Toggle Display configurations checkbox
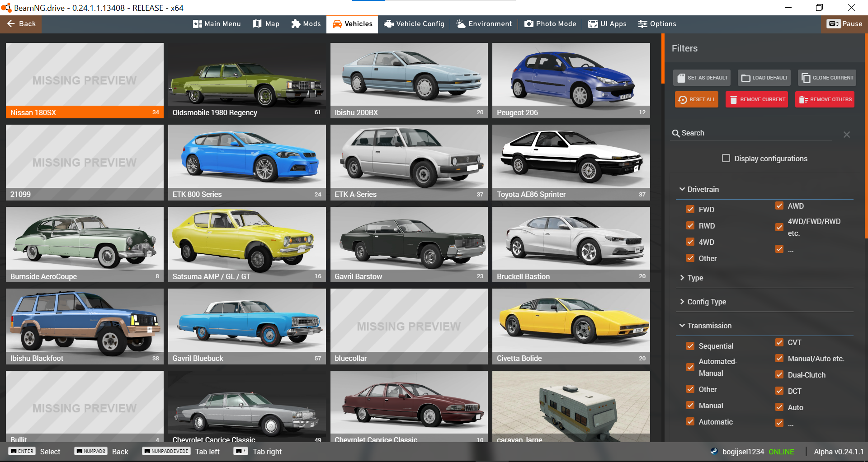868x462 pixels. pyautogui.click(x=726, y=158)
